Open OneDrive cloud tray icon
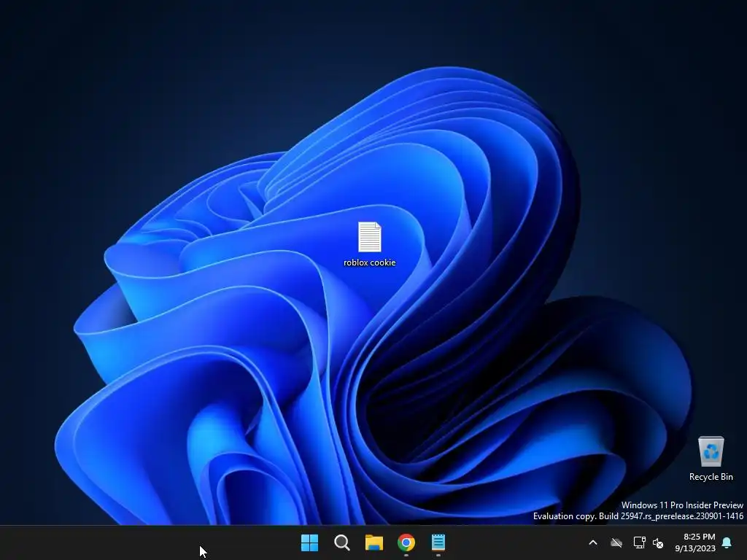 click(x=616, y=542)
